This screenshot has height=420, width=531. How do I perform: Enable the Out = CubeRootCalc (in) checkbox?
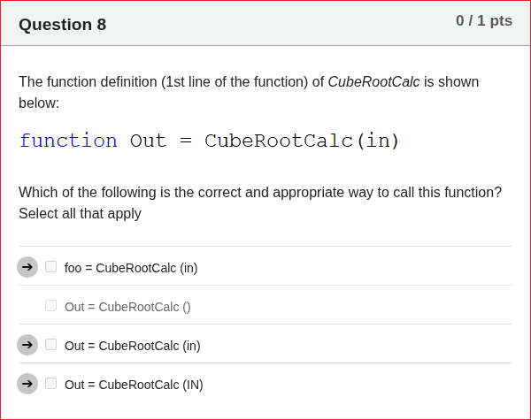51,344
